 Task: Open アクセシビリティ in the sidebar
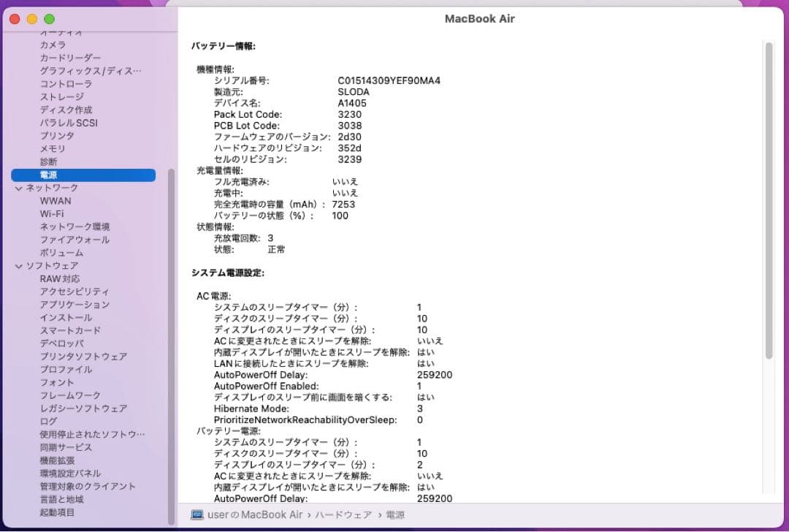coord(75,292)
